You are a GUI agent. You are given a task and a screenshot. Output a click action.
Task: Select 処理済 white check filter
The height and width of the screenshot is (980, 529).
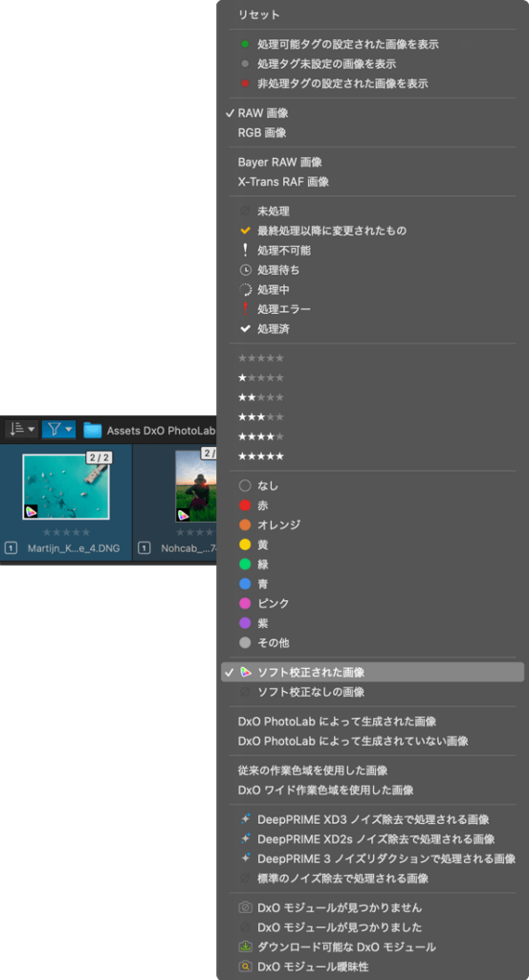coord(372,329)
